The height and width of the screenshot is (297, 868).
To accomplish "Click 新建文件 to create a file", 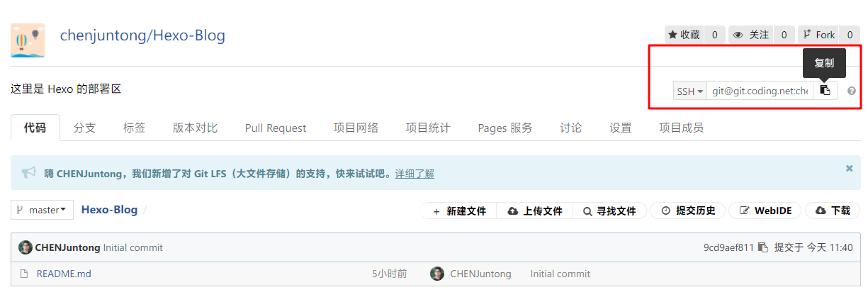I will coord(459,211).
